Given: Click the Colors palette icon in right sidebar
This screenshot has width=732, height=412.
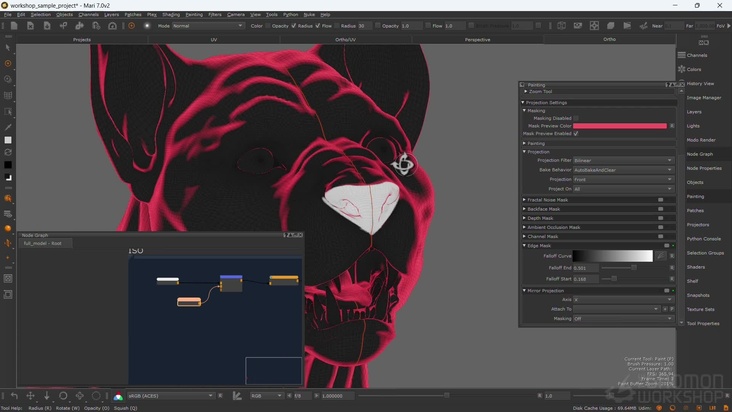Looking at the screenshot, I should [682, 69].
